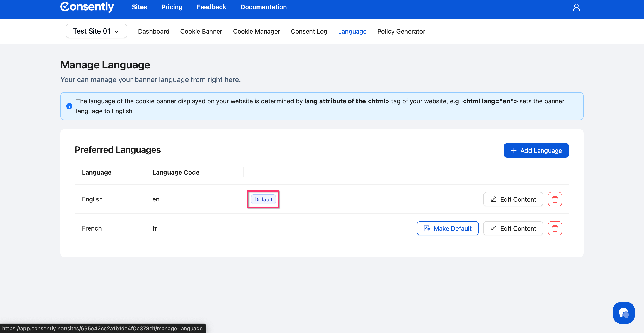
Task: Open the user account profile icon
Action: (576, 7)
